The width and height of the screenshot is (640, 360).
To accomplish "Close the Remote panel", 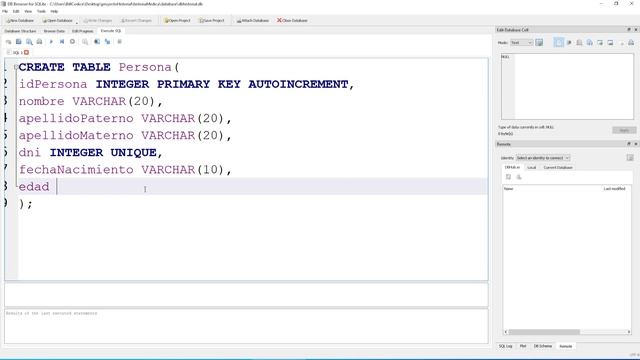I will point(636,144).
